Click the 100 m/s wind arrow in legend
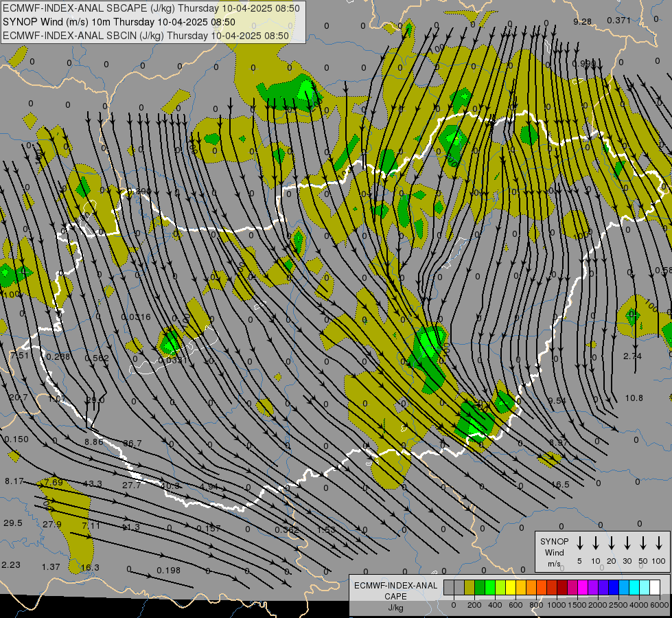672x618 pixels. coord(659,543)
